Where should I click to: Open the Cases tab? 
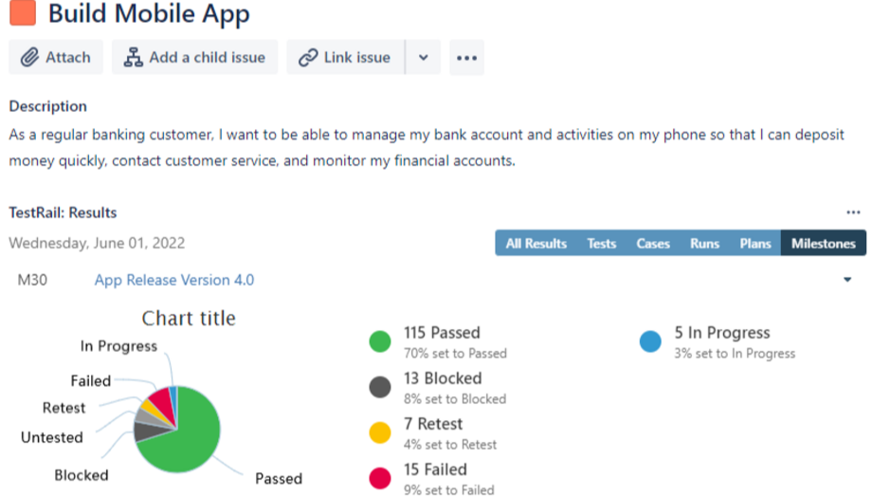653,243
